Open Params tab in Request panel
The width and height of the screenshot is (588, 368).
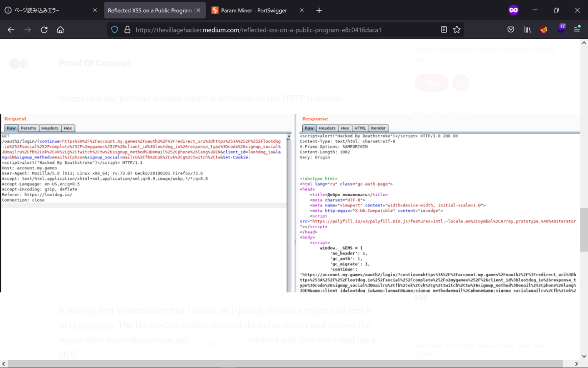pos(28,128)
